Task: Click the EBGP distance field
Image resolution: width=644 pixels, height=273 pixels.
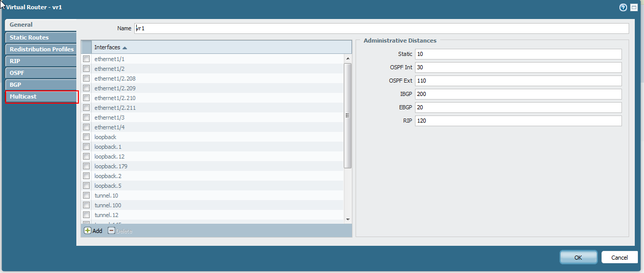Action: click(518, 107)
